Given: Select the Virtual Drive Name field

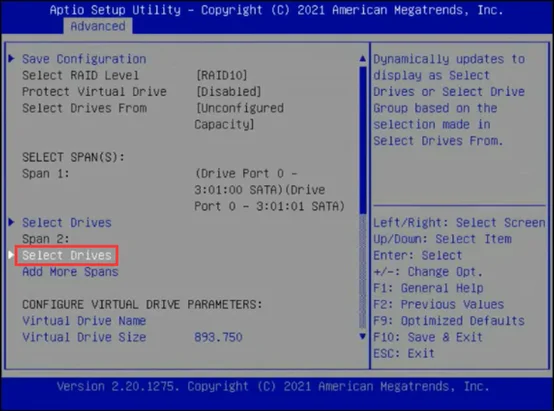Looking at the screenshot, I should 84,321.
